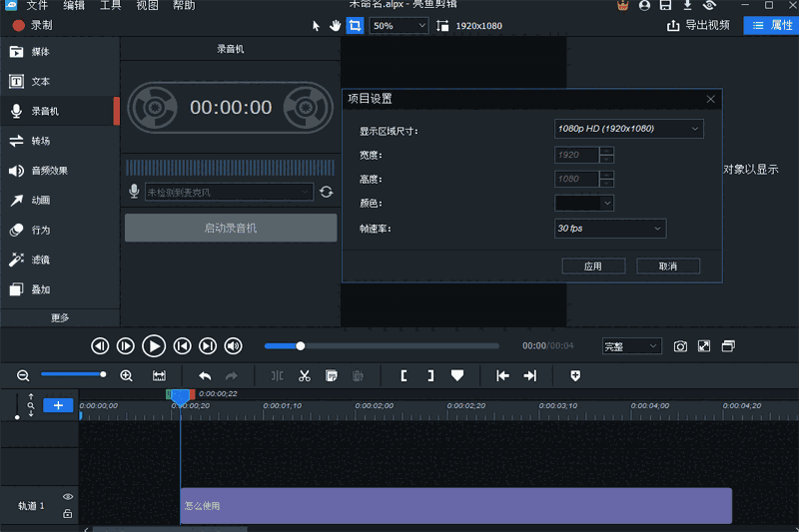
Task: Expand the 30 fps frame rate dropdown
Action: point(610,229)
